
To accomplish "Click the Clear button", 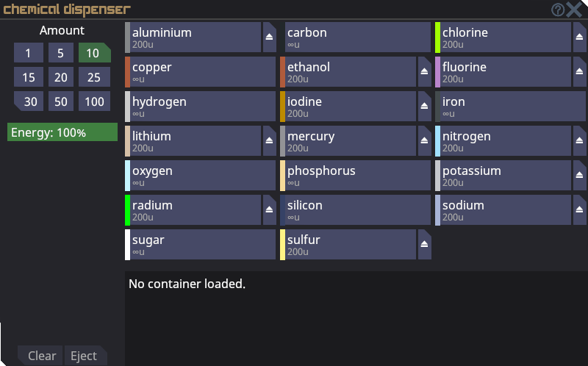I will point(41,356).
